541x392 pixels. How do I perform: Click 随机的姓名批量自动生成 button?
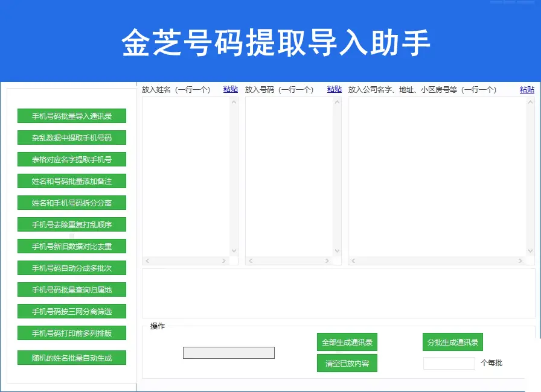(x=72, y=357)
